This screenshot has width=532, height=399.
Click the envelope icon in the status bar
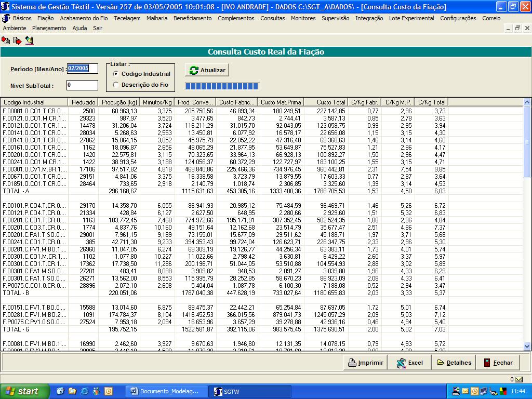(x=518, y=379)
